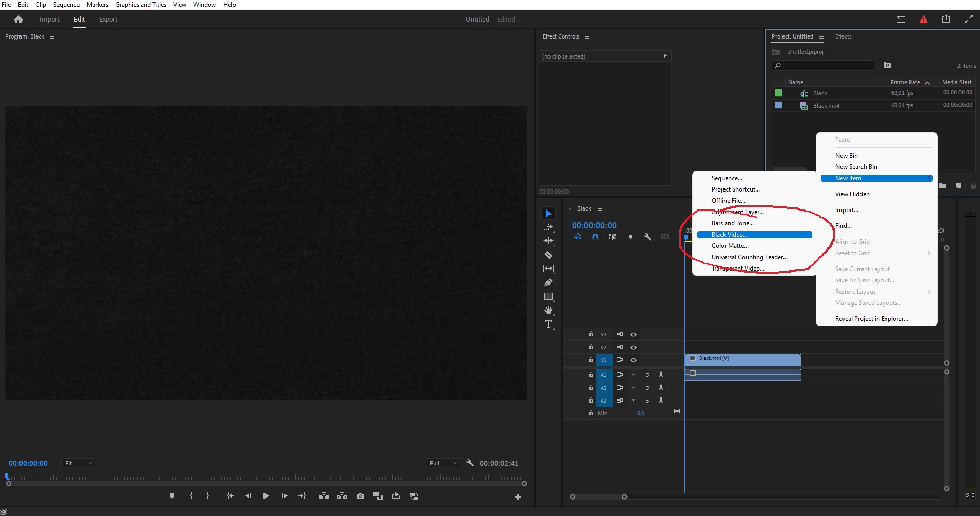Viewport: 980px width, 516px height.
Task: Switch to the Effects tab
Action: coord(843,36)
